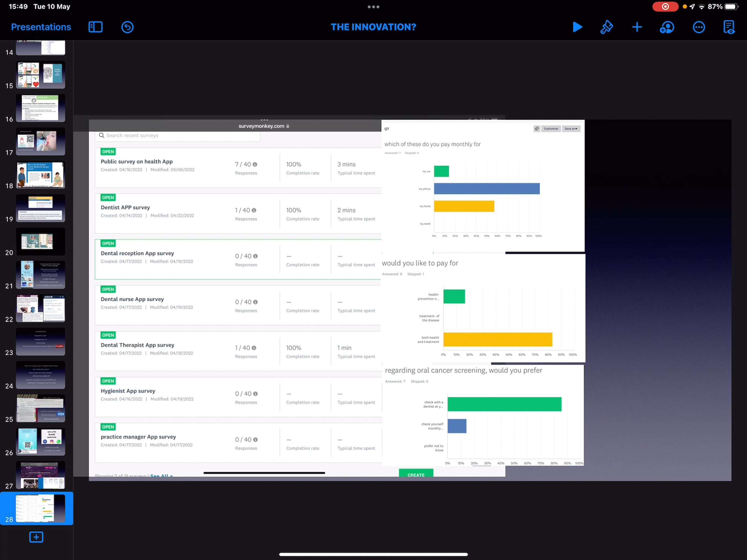The image size is (747, 560).
Task: Click OPEN badge on Public survey row
Action: pos(108,152)
